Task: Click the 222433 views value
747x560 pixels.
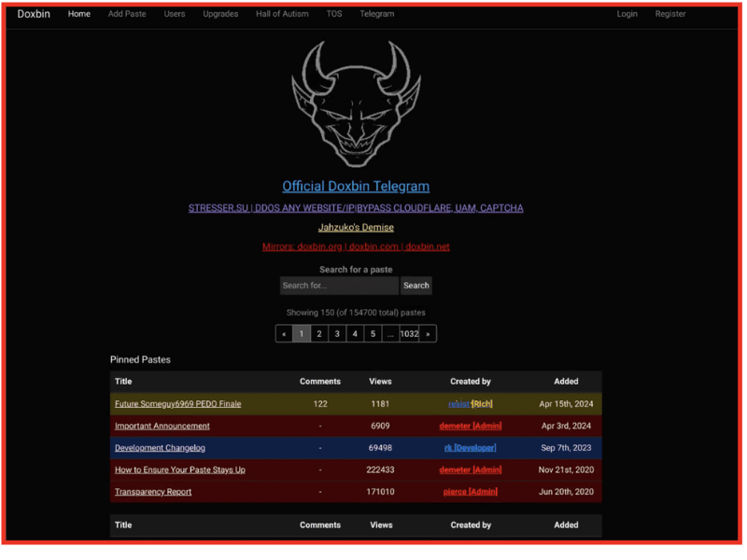Action: pyautogui.click(x=380, y=470)
